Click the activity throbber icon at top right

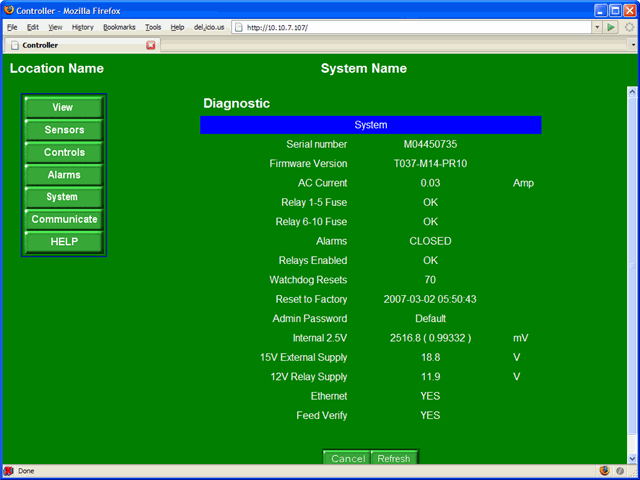[629, 27]
